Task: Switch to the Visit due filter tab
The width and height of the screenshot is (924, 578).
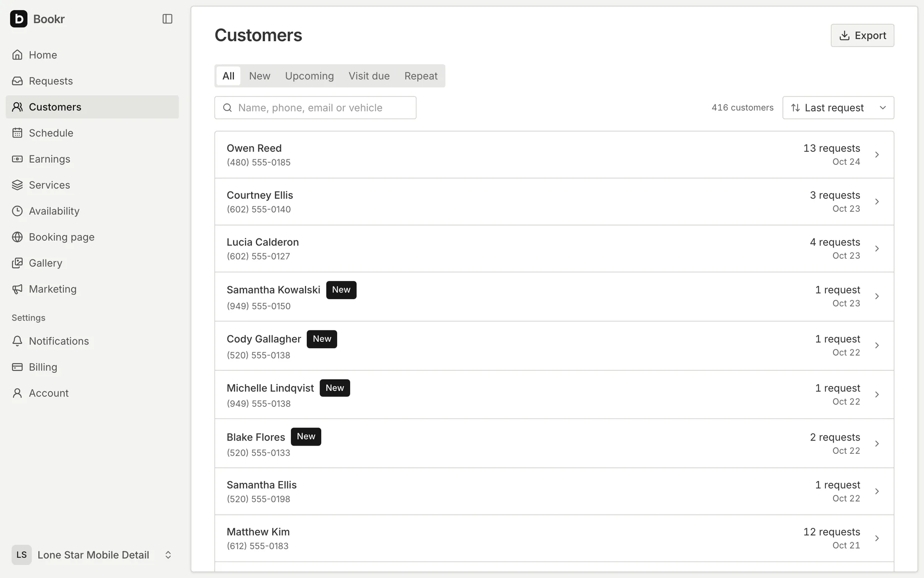Action: tap(369, 76)
